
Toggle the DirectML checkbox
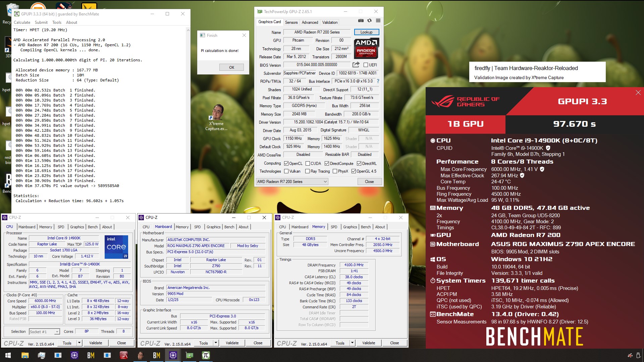coord(359,164)
